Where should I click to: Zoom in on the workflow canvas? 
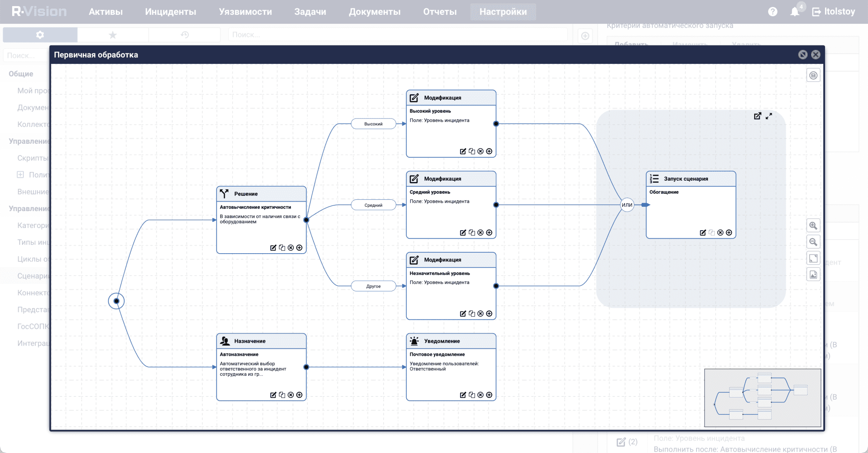pos(813,225)
